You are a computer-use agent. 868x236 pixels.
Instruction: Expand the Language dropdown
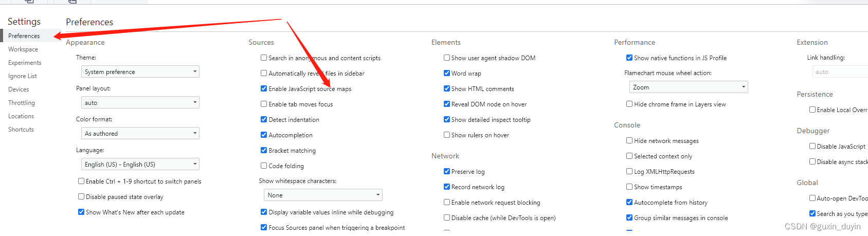pyautogui.click(x=140, y=165)
